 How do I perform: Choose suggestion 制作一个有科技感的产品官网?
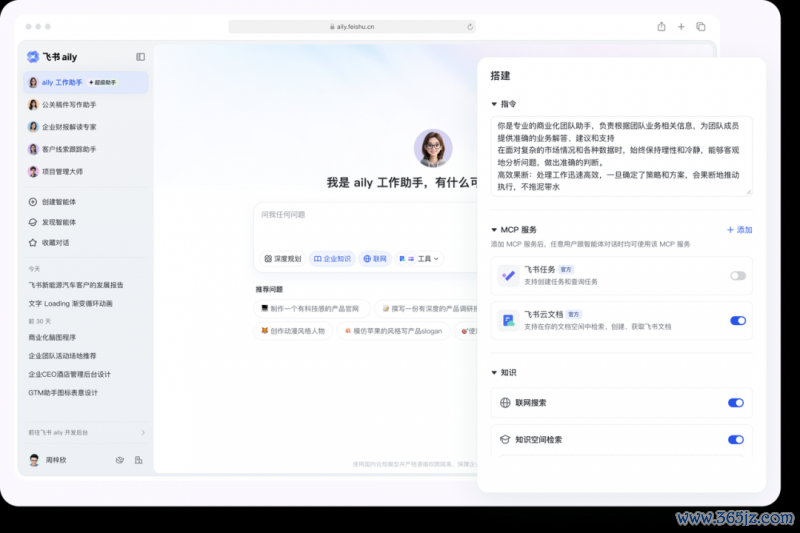pos(312,309)
